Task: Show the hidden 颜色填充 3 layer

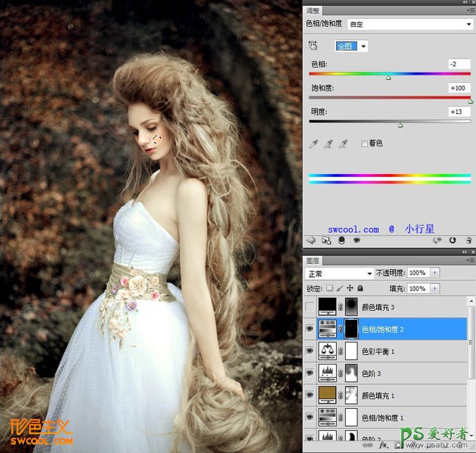Action: click(x=310, y=307)
